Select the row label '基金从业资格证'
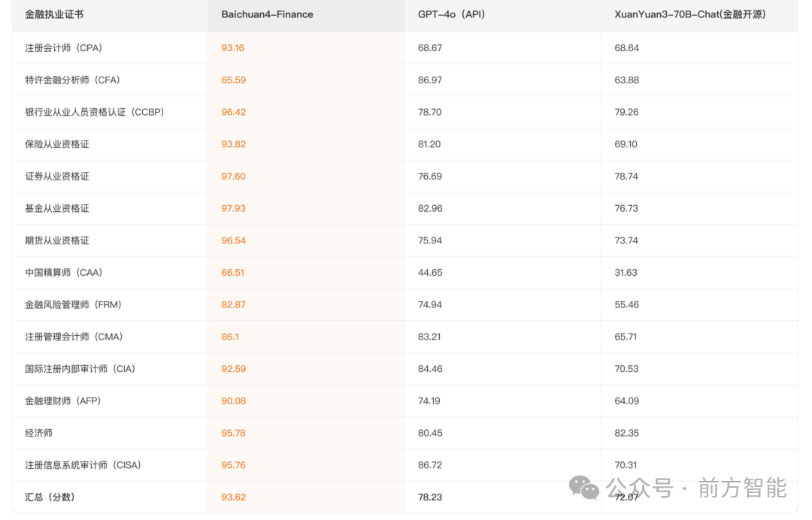 coord(57,208)
